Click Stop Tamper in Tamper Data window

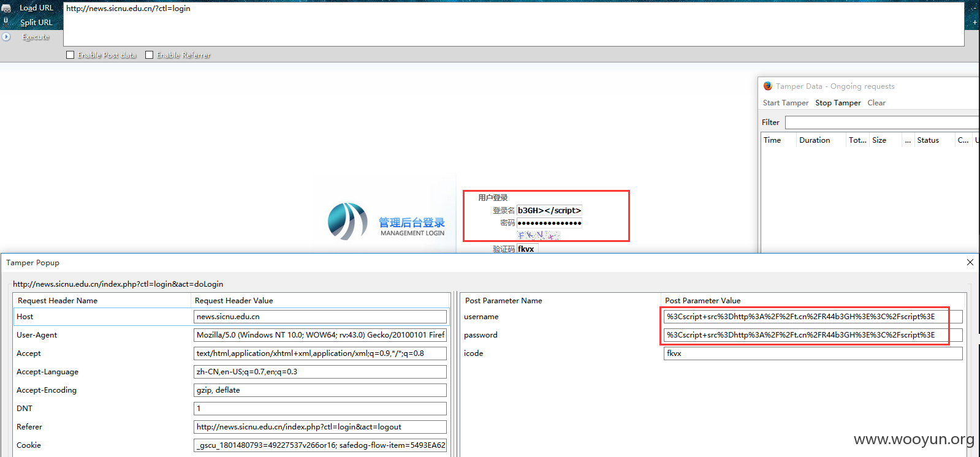coord(838,103)
